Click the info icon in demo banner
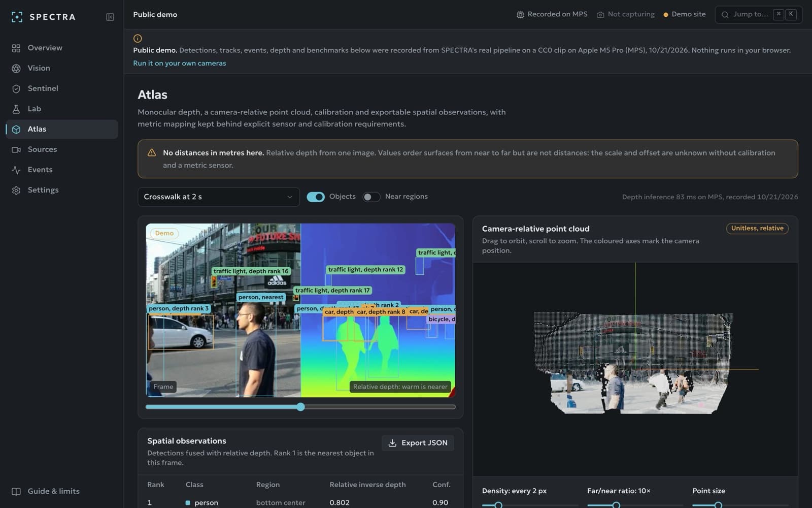This screenshot has height=508, width=812. tap(138, 38)
